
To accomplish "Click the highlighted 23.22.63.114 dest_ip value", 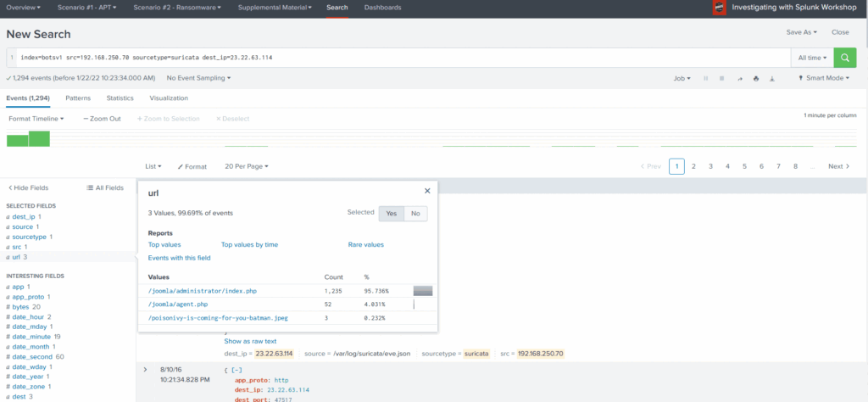I will tap(274, 354).
